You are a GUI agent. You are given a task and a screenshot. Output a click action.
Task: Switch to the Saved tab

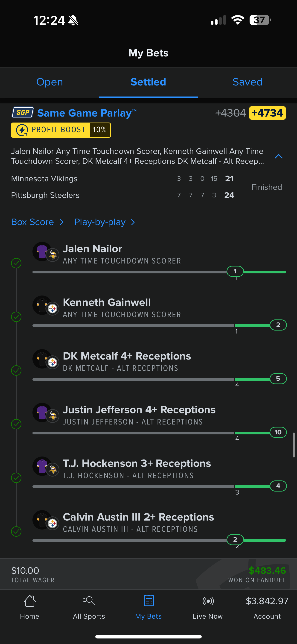247,82
